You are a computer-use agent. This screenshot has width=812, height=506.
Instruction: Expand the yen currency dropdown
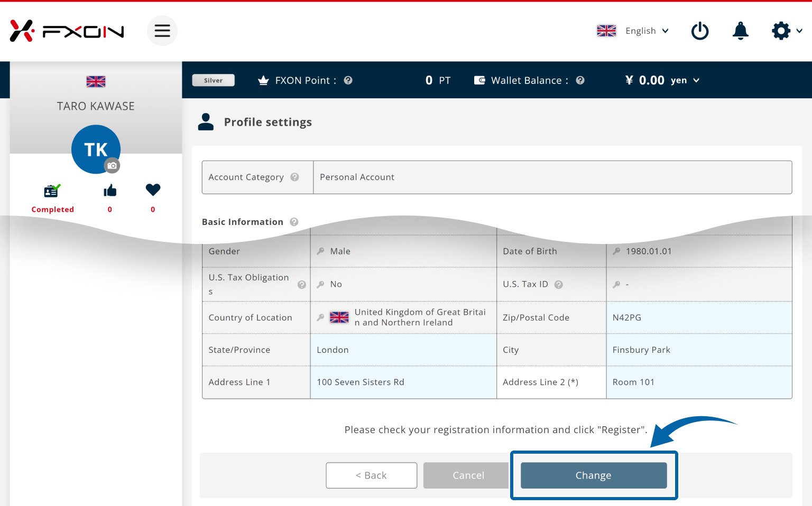(x=685, y=80)
